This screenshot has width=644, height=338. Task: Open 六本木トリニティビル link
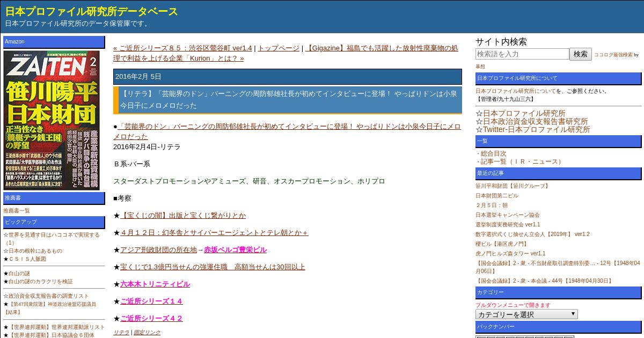(155, 284)
